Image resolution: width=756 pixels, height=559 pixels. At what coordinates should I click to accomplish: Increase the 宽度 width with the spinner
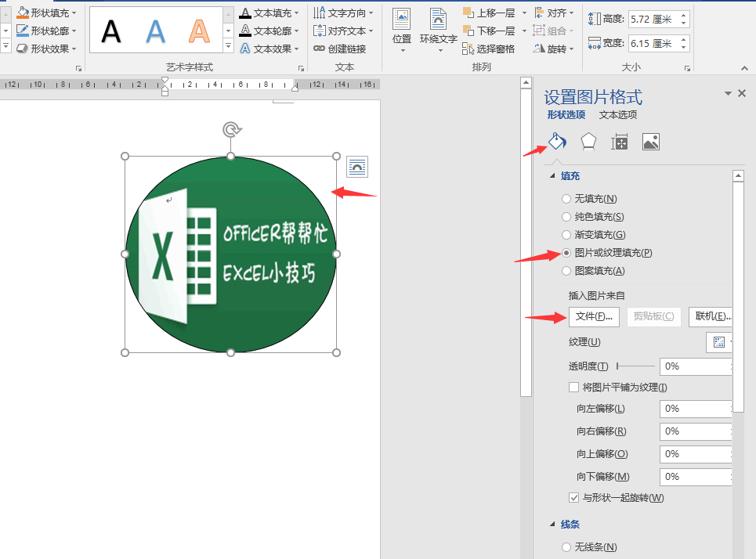pos(684,40)
